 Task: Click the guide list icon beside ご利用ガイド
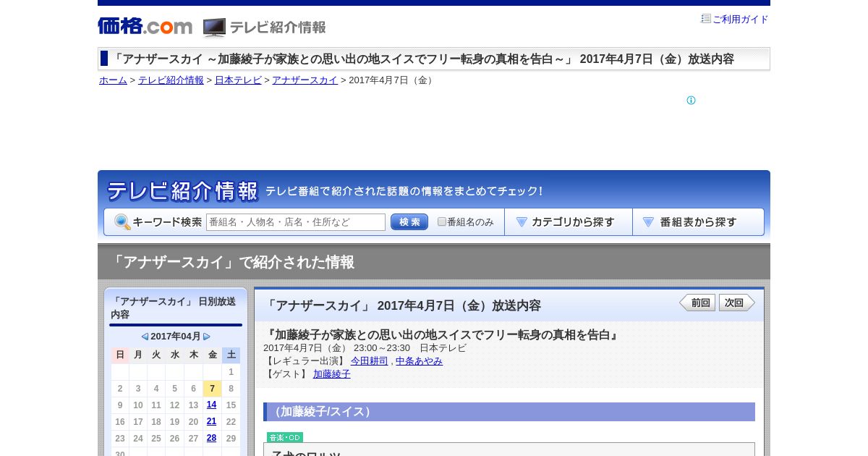(706, 19)
